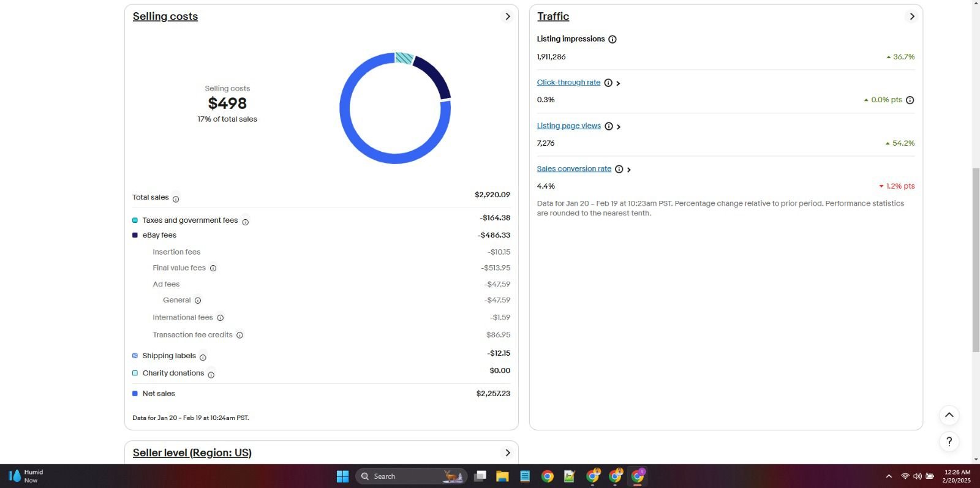Click the Ad fees row label
Screen dimensions: 980x488
166,284
